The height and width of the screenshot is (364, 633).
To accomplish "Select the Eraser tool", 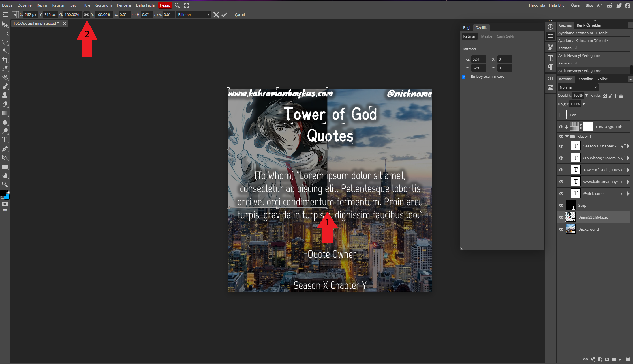I will pos(5,104).
